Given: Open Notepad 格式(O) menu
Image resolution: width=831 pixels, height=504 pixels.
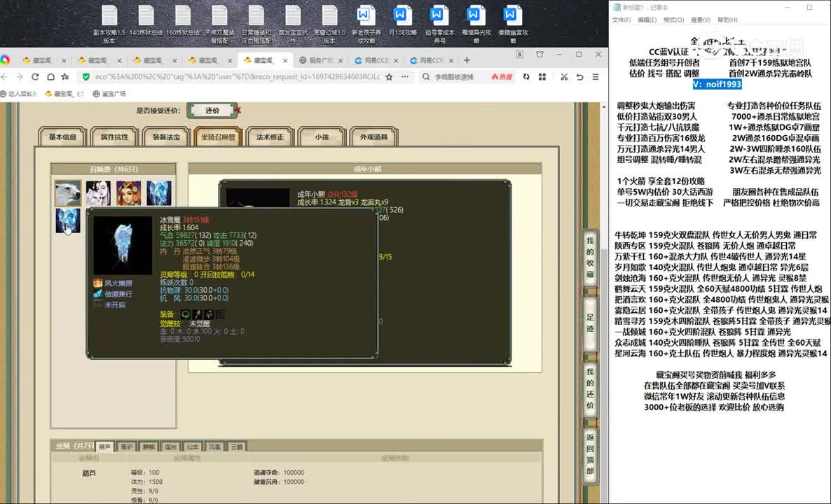Looking at the screenshot, I should pyautogui.click(x=673, y=20).
